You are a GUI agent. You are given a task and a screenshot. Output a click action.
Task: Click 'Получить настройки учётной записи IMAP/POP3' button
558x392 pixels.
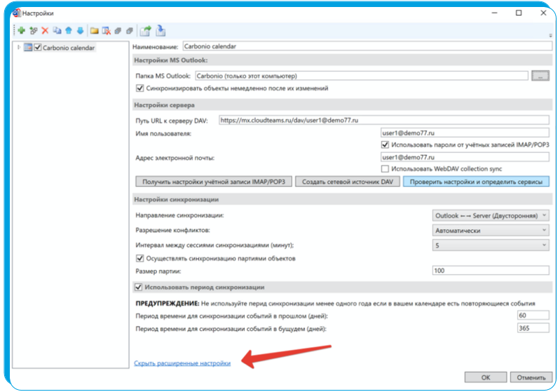tap(214, 182)
